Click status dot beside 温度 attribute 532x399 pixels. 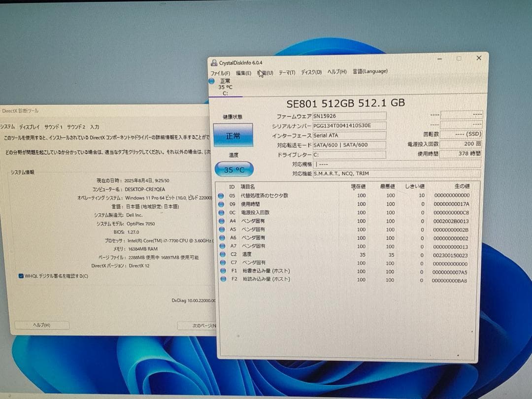tap(222, 254)
